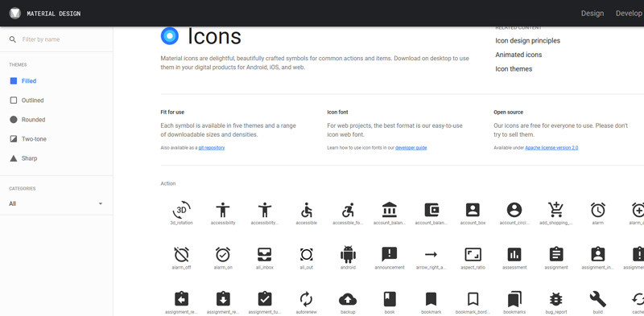Viewport: 644px width, 316px height.
Task: Select the all_out icon
Action: (307, 254)
